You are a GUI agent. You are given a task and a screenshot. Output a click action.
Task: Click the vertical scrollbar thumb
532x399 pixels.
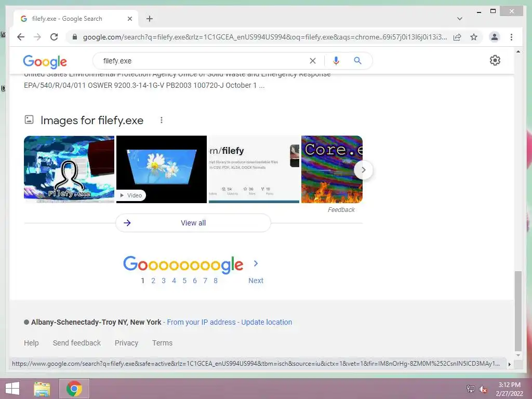[x=518, y=311]
